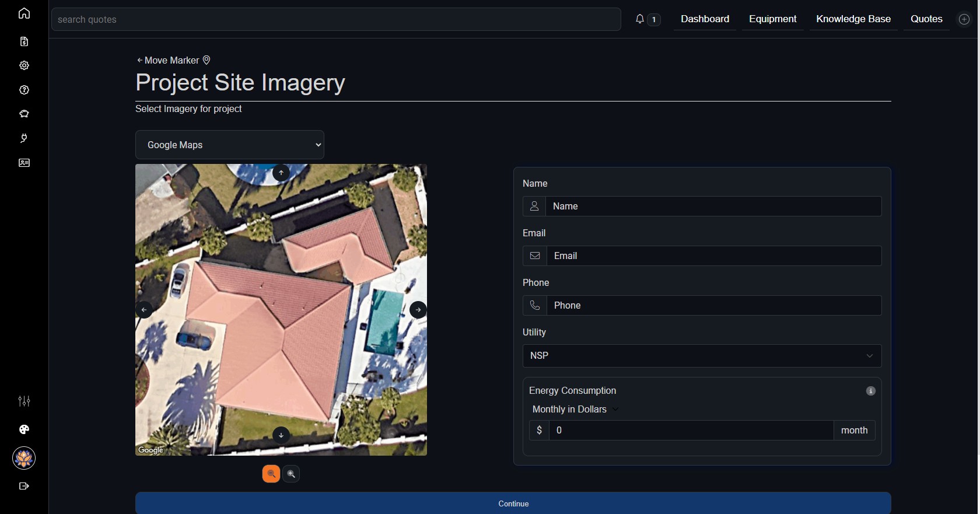The width and height of the screenshot is (980, 514).
Task: Go to Quotes tab
Action: (x=926, y=19)
